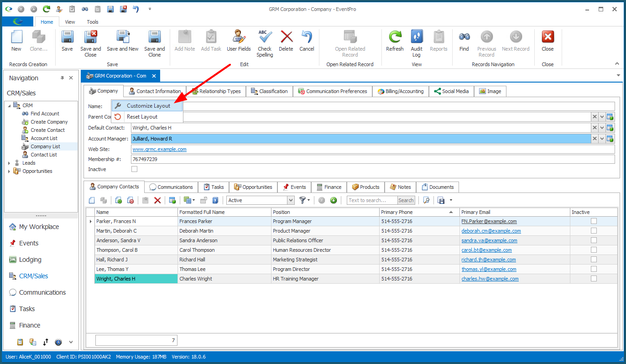Expand the Opportunities tree node
The image size is (626, 364).
pos(9,171)
